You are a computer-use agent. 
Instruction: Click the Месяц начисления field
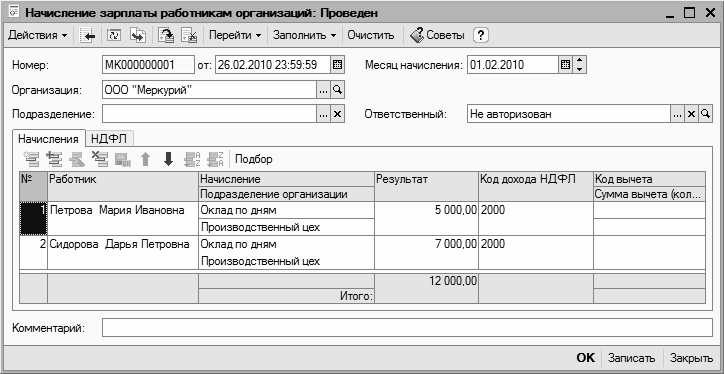513,65
